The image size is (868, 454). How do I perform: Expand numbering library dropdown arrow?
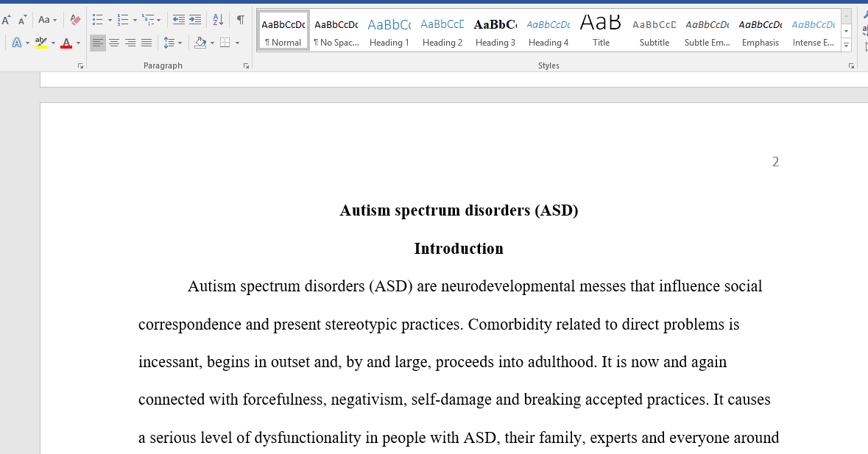tap(135, 21)
